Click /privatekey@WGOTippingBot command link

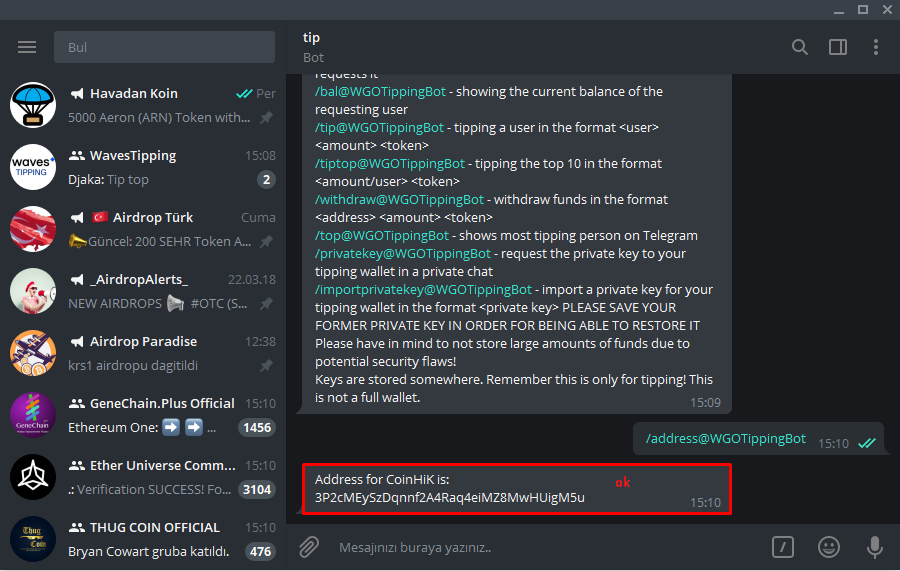(x=402, y=253)
